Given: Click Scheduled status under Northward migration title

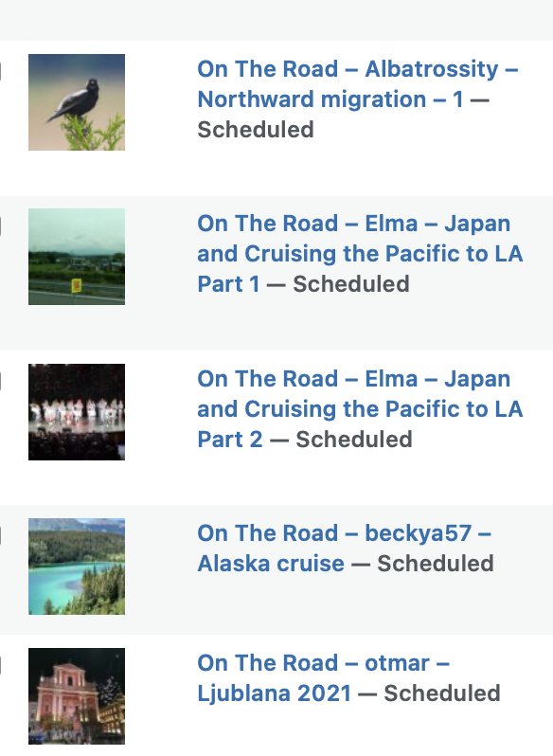Looking at the screenshot, I should [x=256, y=130].
